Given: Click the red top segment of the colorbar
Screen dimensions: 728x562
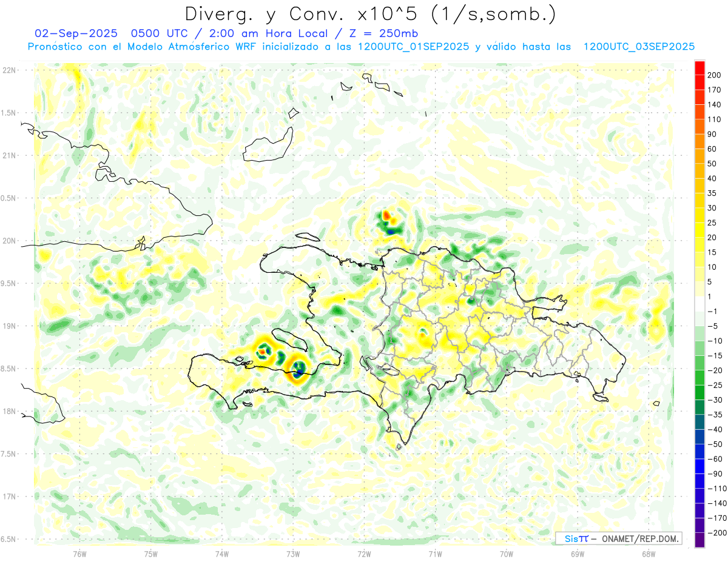Looking at the screenshot, I should pyautogui.click(x=699, y=67).
